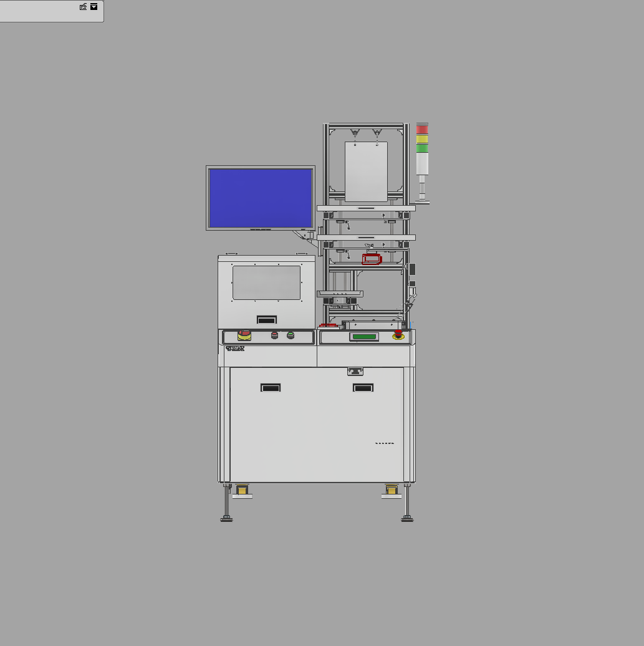Select the left leveling foot of the machine

point(227,518)
